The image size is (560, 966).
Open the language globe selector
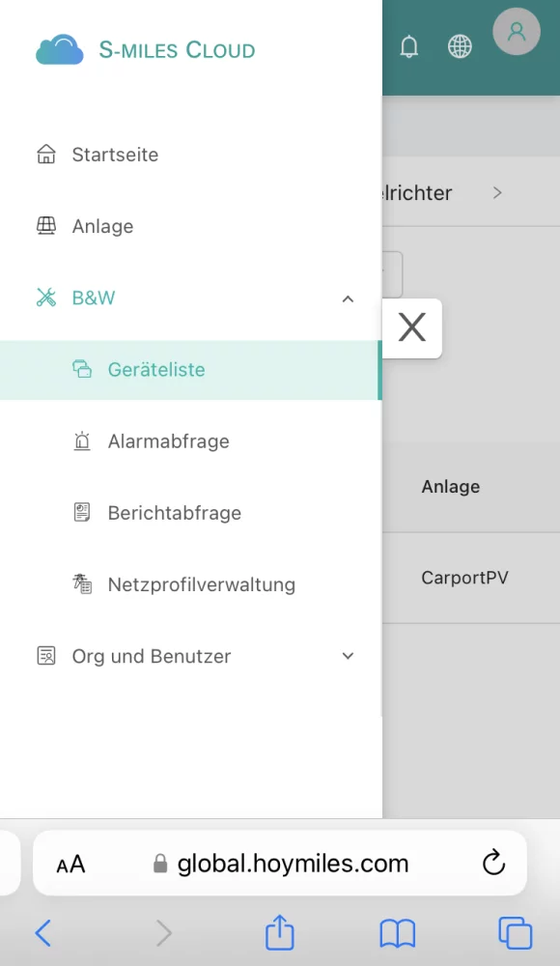point(460,46)
